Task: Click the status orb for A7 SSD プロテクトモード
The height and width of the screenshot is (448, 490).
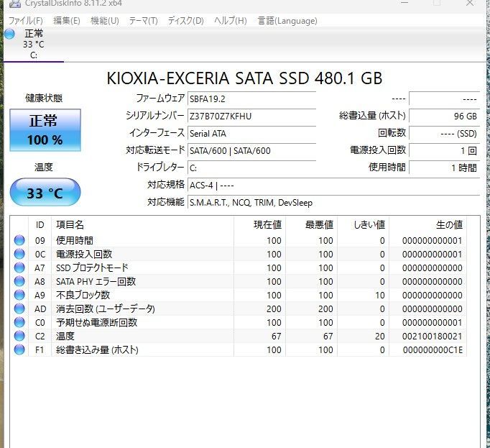Action: pos(19,268)
